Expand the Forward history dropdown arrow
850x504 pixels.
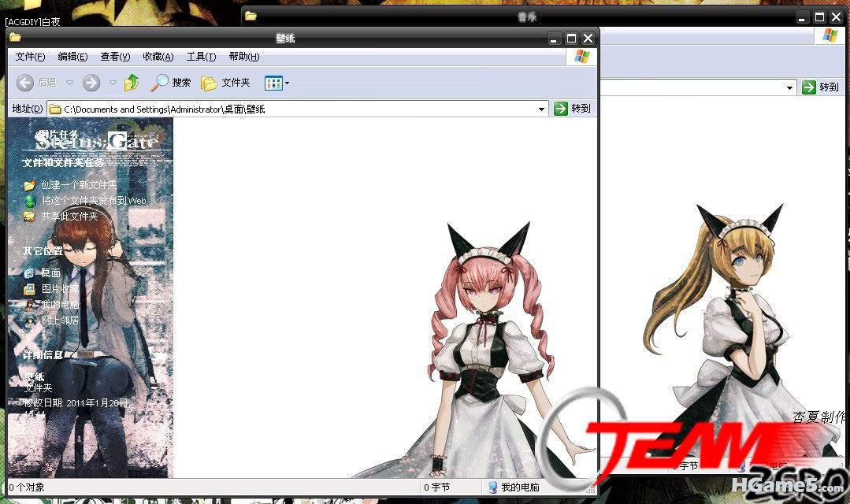[113, 83]
